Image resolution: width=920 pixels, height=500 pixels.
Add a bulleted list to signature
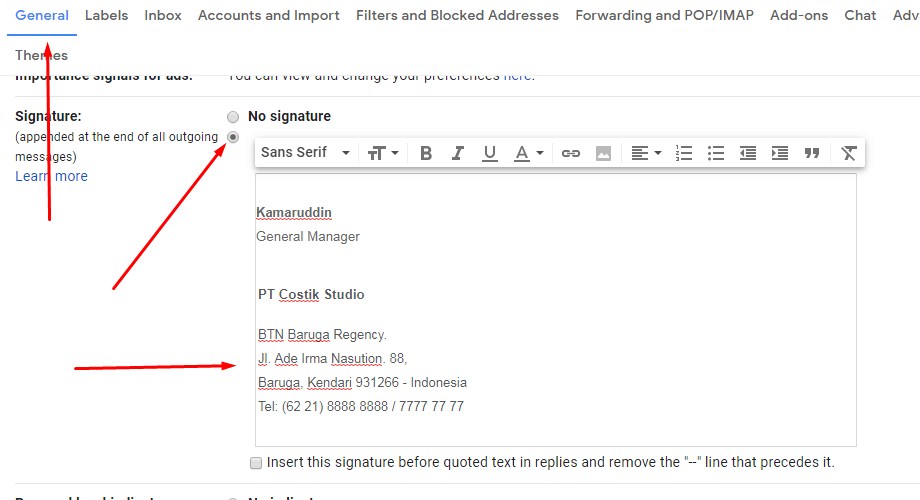[x=716, y=153]
